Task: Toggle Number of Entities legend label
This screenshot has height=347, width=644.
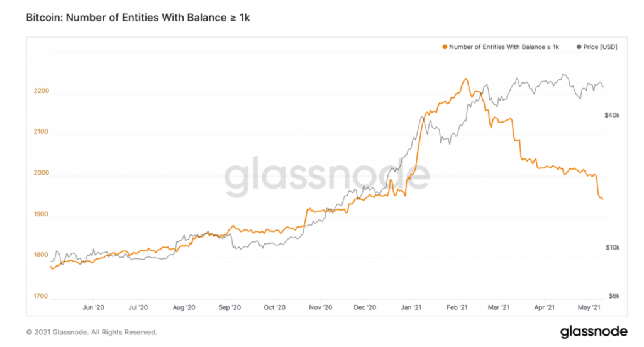Action: 504,47
